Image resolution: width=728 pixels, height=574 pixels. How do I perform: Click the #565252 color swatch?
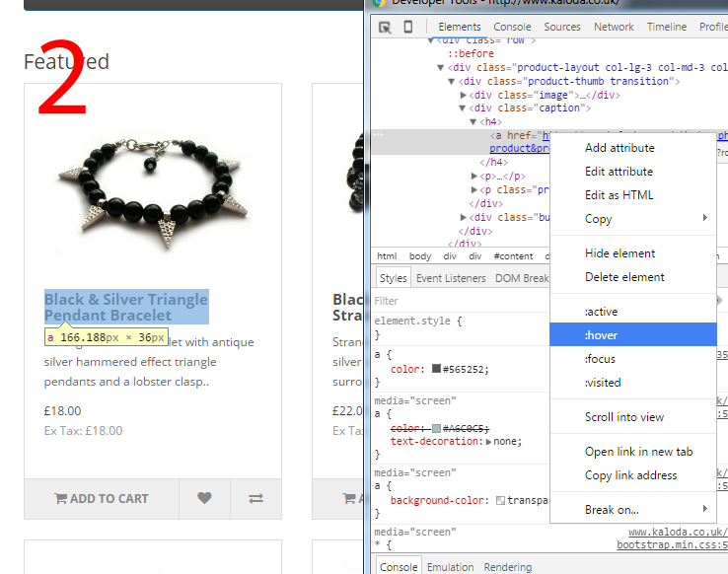[x=436, y=369]
